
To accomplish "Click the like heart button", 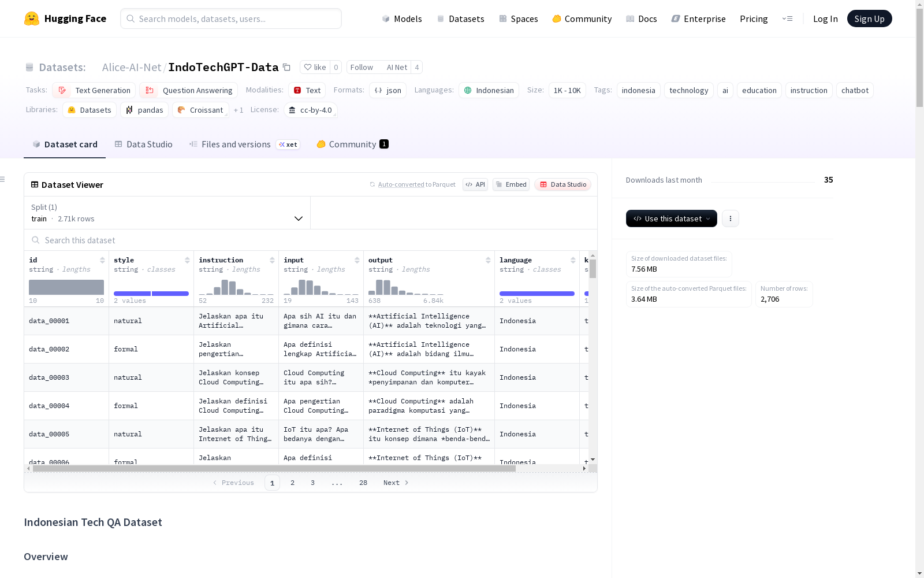I will click(x=315, y=67).
